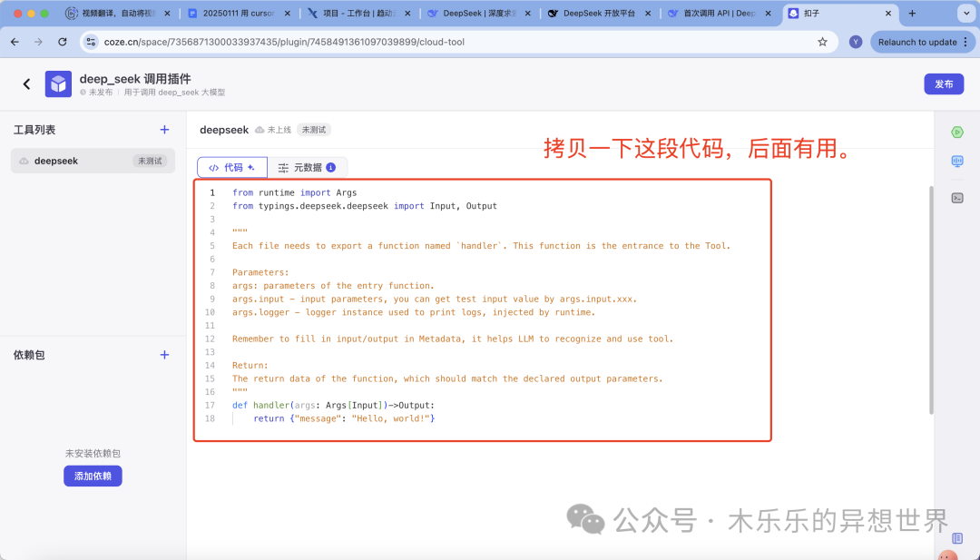Click the 未上线 status label
The height and width of the screenshot is (560, 980).
pos(279,130)
